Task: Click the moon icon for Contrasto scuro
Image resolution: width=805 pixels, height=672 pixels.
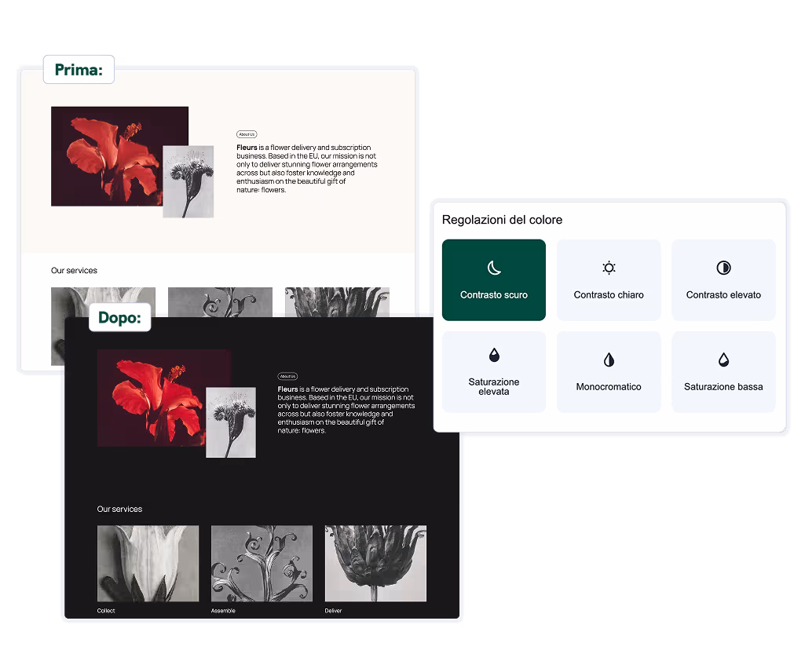Action: tap(494, 268)
